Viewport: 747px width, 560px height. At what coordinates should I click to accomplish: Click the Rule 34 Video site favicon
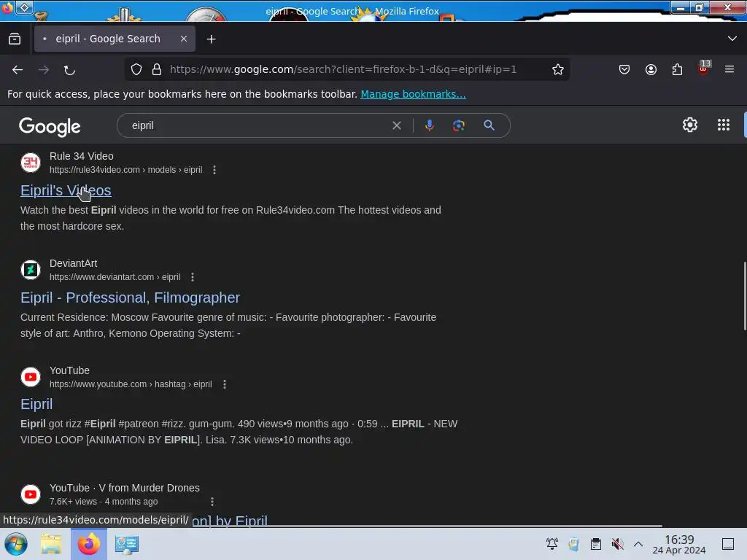31,163
